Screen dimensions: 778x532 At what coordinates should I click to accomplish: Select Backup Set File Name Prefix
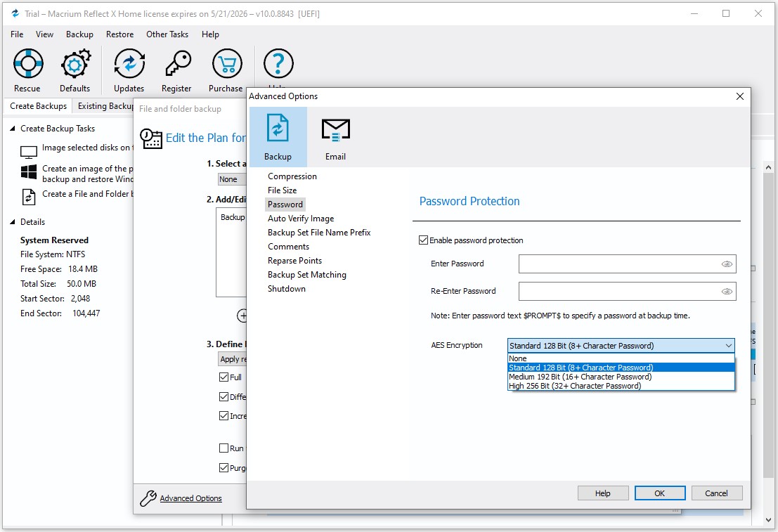(x=319, y=232)
